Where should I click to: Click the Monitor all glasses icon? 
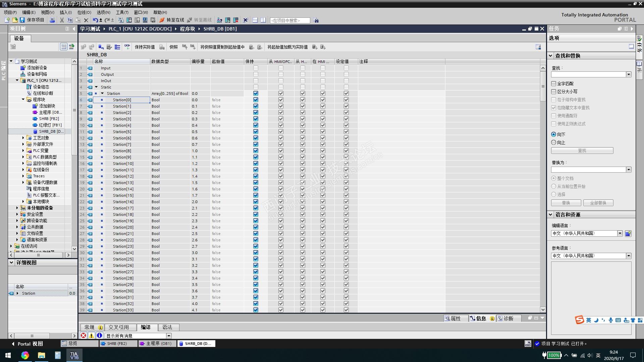tap(127, 47)
